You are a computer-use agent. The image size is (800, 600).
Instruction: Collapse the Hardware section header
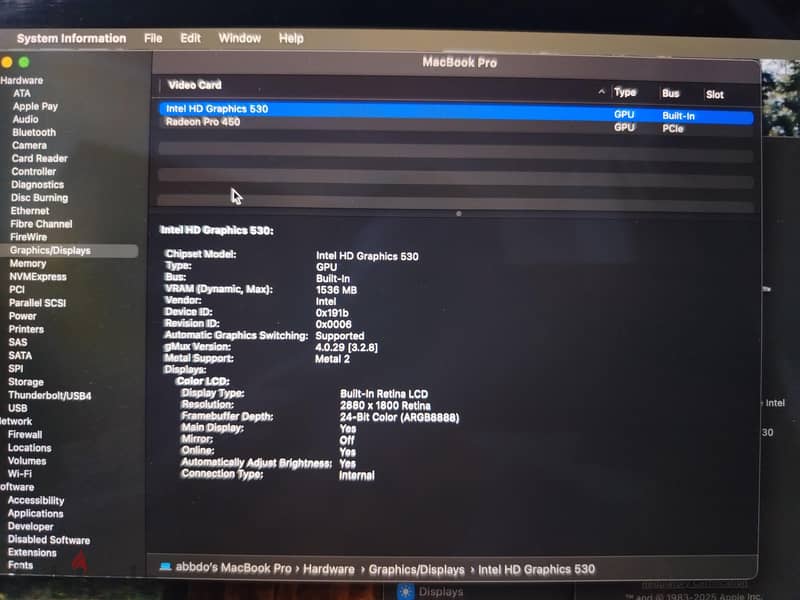click(21, 80)
